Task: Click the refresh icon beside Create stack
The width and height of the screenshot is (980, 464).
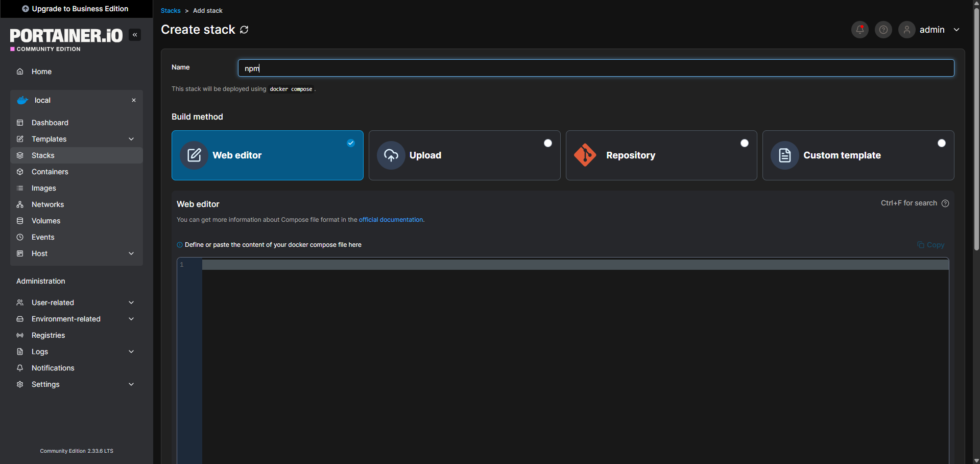Action: (244, 30)
